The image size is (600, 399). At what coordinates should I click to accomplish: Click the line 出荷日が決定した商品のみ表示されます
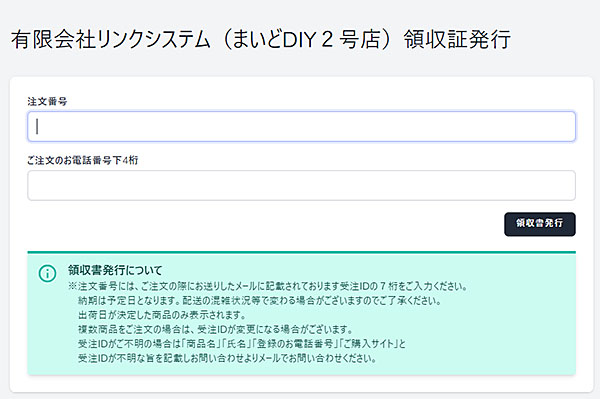162,315
